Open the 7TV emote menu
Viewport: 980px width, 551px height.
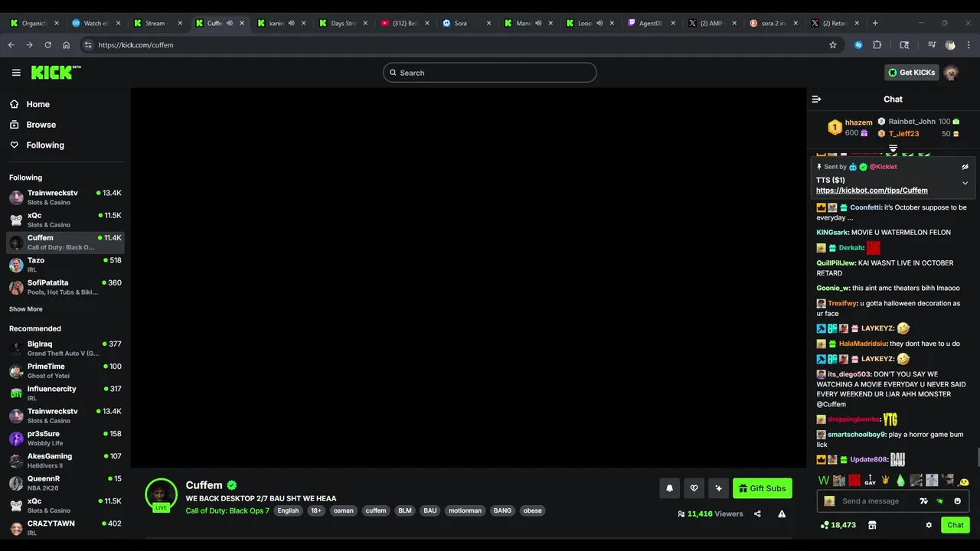(923, 501)
